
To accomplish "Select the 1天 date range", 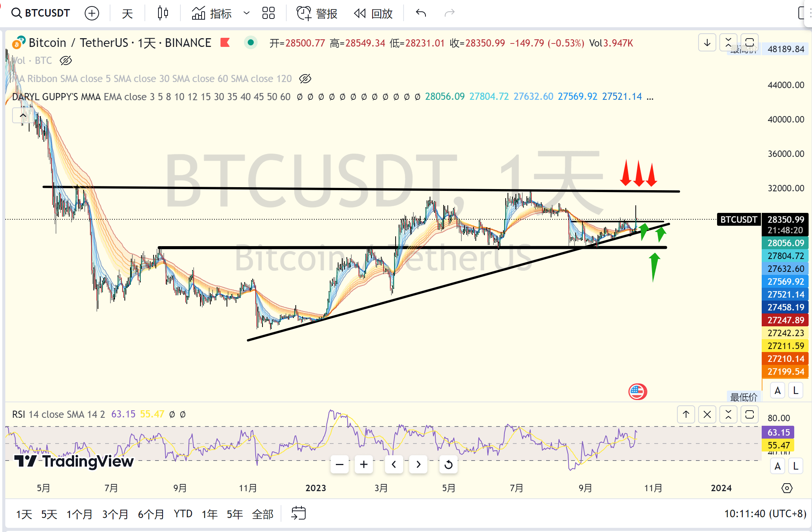I will coord(24,514).
